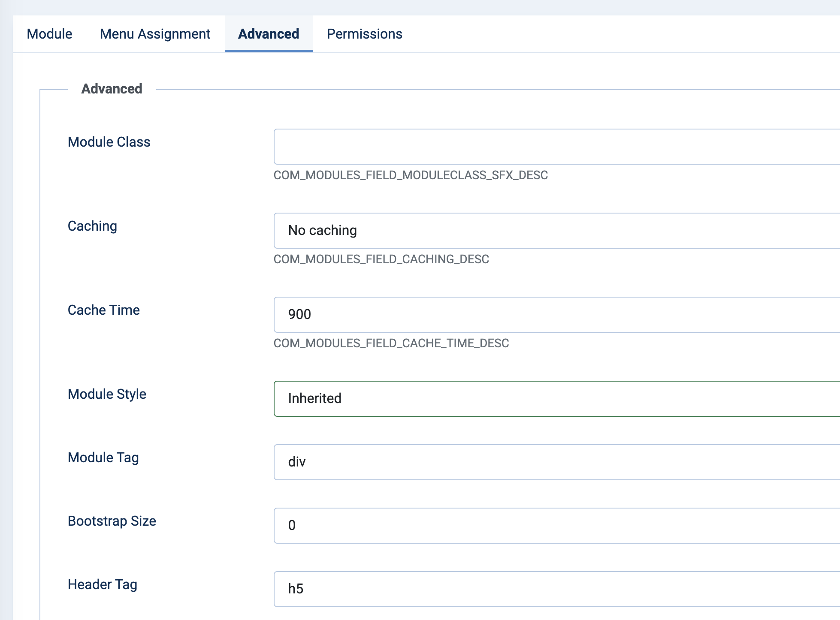This screenshot has width=840, height=620.
Task: Click the Advanced fieldset heading
Action: tap(112, 89)
